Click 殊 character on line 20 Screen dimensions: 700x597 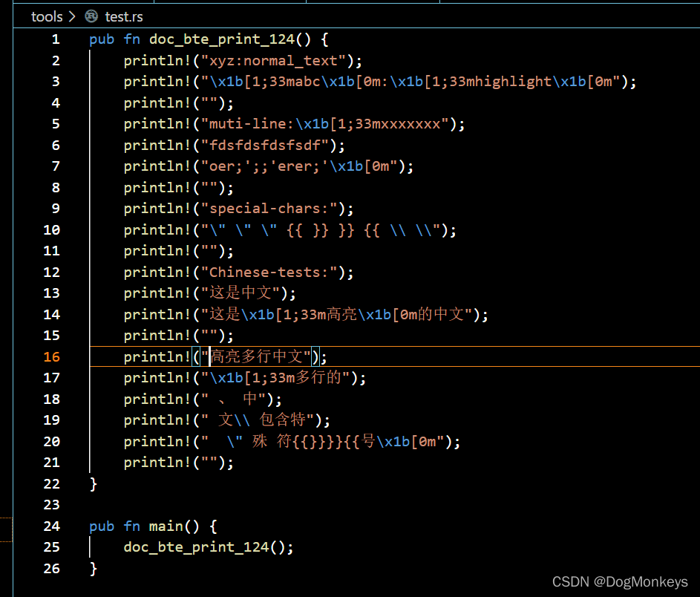point(259,441)
